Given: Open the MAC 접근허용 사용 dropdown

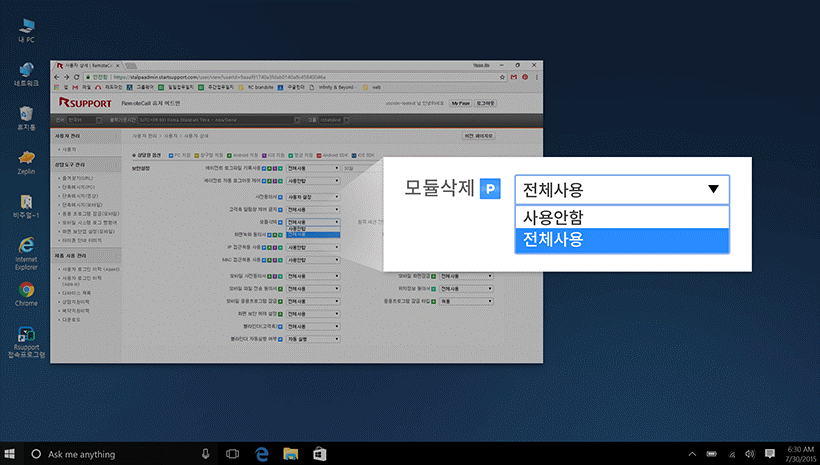Looking at the screenshot, I should [313, 259].
